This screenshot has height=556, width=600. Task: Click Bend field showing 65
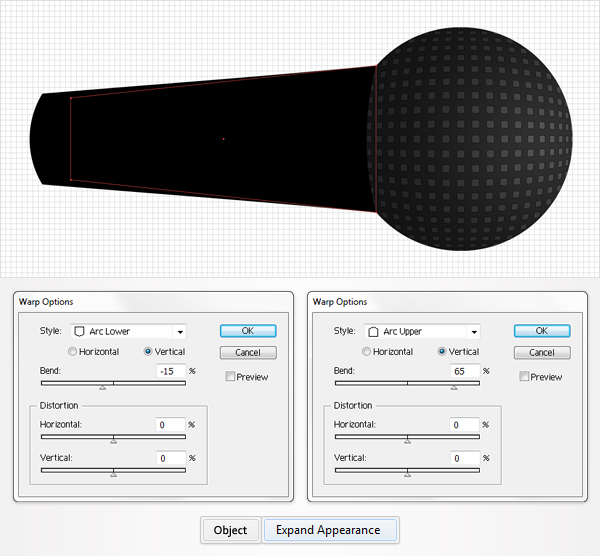click(465, 371)
